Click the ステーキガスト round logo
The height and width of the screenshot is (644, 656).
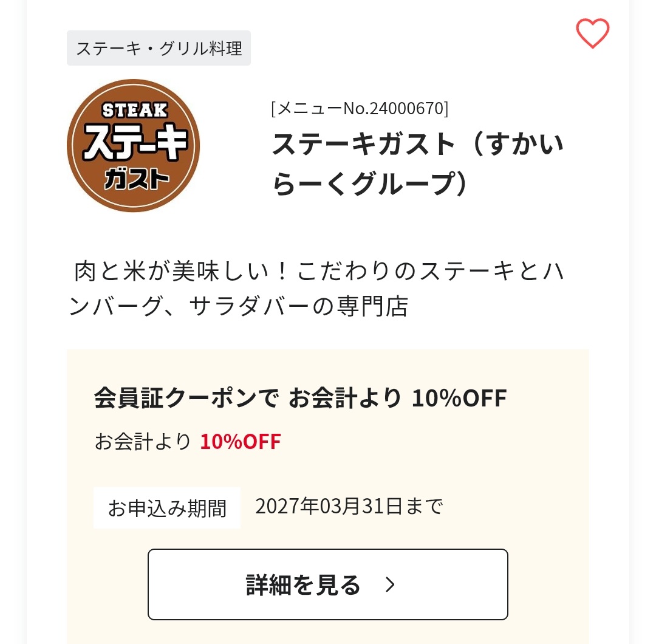(x=133, y=145)
